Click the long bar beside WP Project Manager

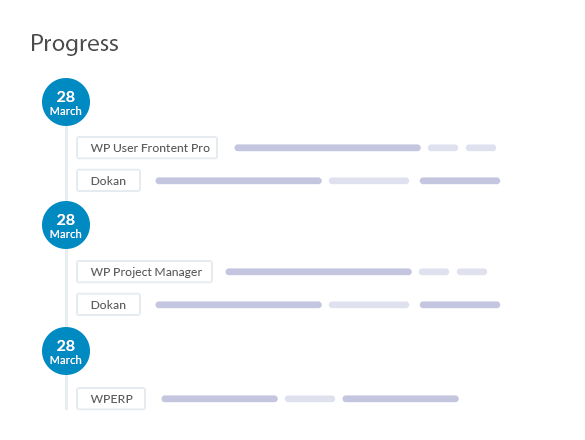[x=319, y=272]
